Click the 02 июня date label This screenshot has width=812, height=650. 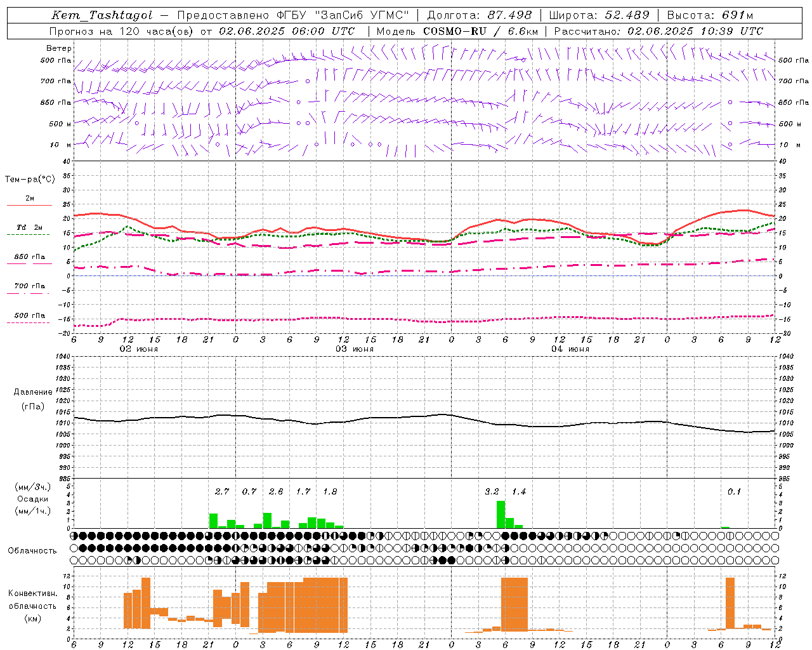coord(139,349)
